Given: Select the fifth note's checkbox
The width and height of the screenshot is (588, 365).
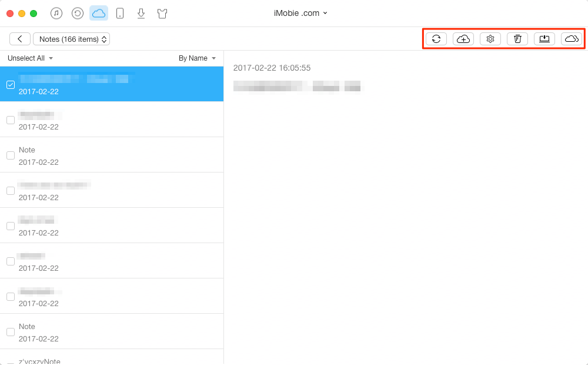Looking at the screenshot, I should [11, 225].
